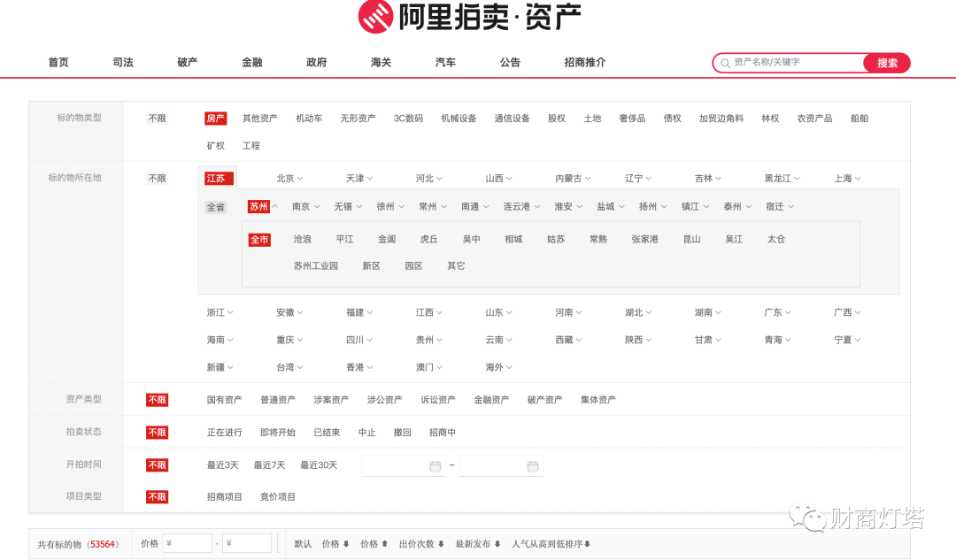Select 不限 for 资产类型
This screenshot has height=560, width=956.
pyautogui.click(x=158, y=400)
